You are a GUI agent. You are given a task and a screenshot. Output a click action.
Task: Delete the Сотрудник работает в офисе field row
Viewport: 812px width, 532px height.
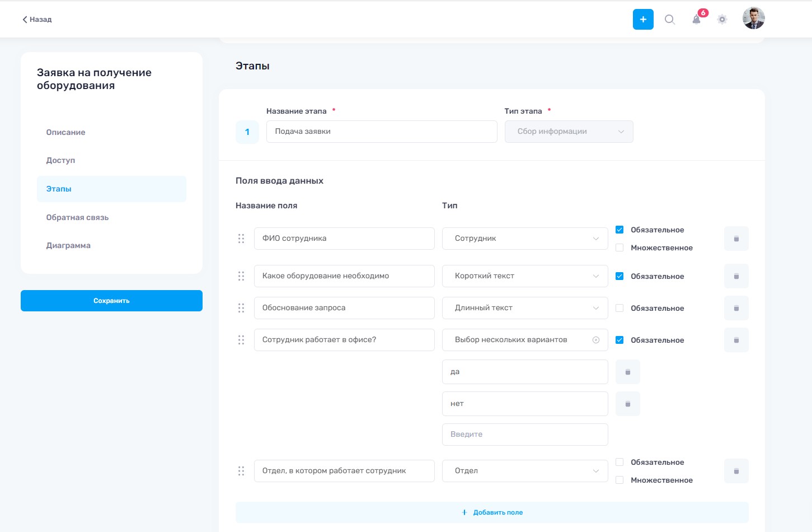(x=736, y=340)
